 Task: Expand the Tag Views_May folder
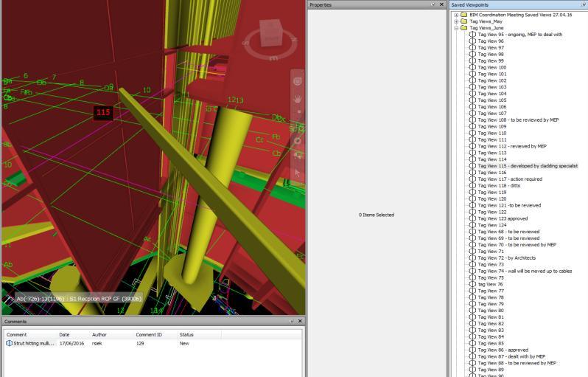click(456, 21)
